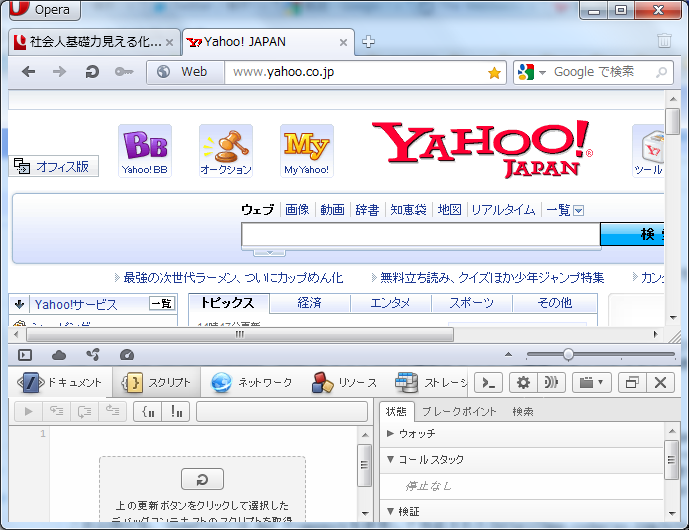Click the Yahoo search text box
The width and height of the screenshot is (689, 530).
[x=421, y=235]
